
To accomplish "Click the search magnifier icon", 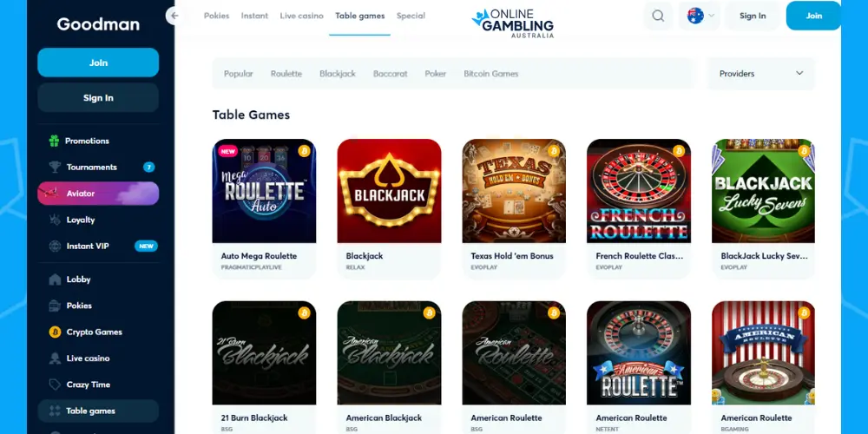I will pos(658,16).
